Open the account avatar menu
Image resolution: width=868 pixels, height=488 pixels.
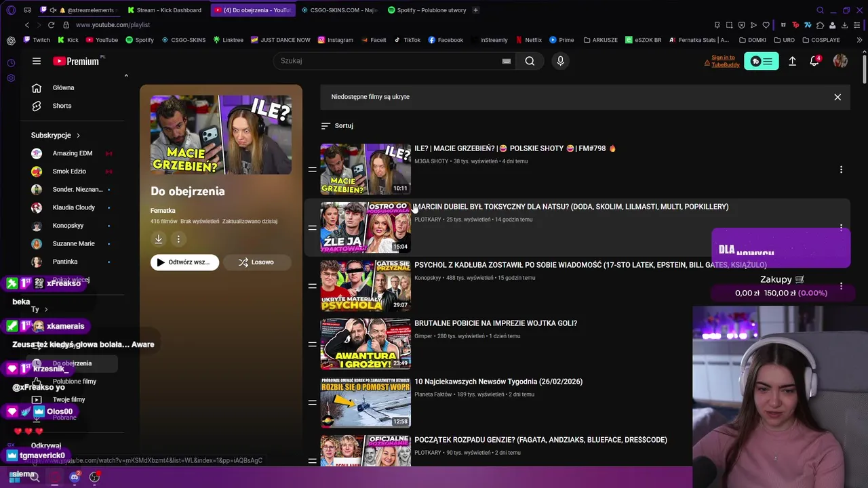(840, 61)
